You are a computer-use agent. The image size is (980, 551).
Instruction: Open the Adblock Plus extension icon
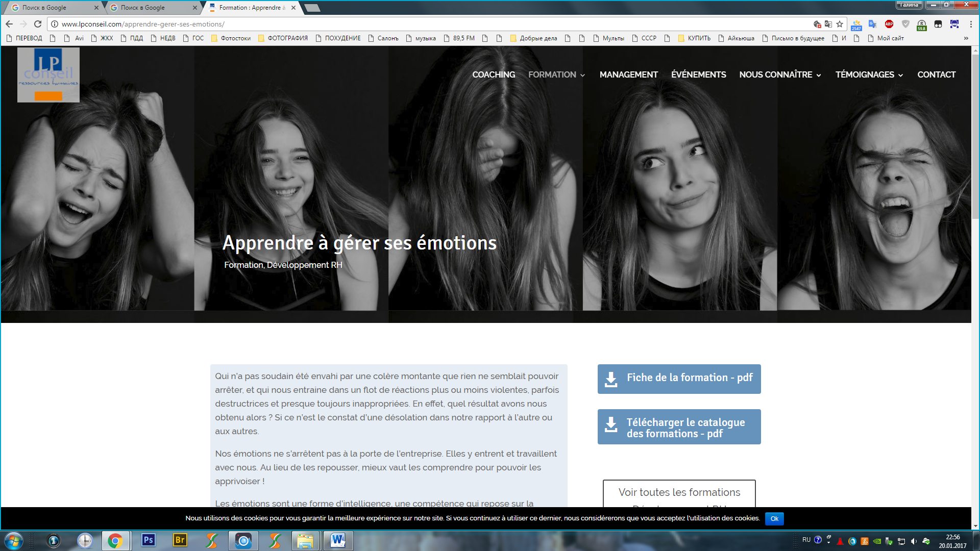tap(889, 24)
